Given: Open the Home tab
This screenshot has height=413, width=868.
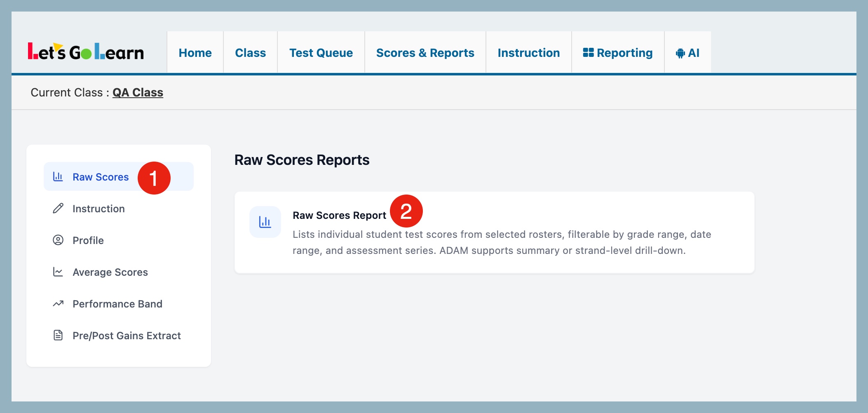Looking at the screenshot, I should (195, 53).
